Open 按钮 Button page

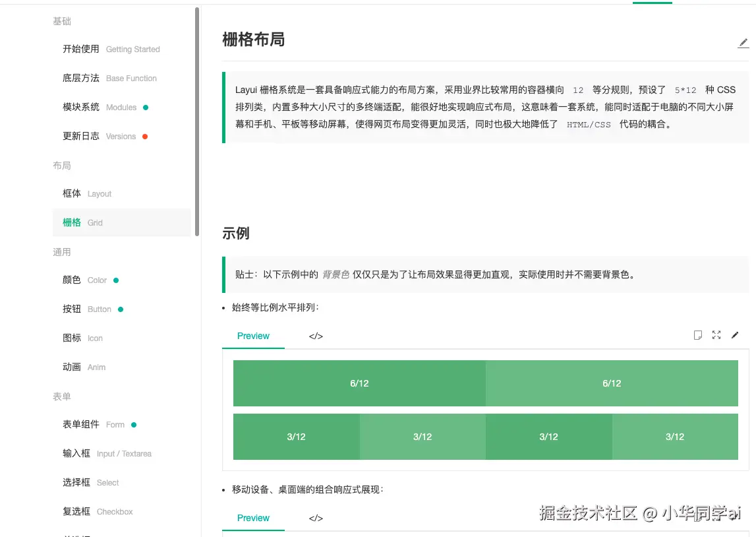tap(87, 309)
